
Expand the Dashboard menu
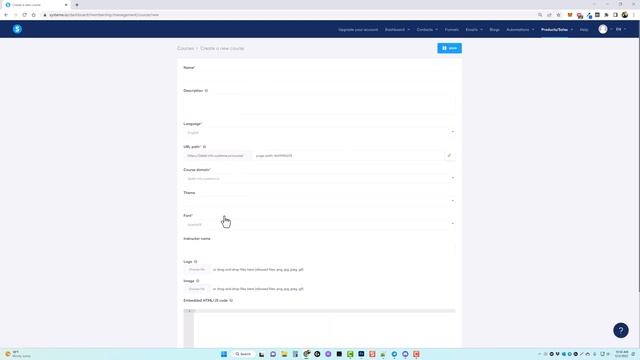click(397, 29)
